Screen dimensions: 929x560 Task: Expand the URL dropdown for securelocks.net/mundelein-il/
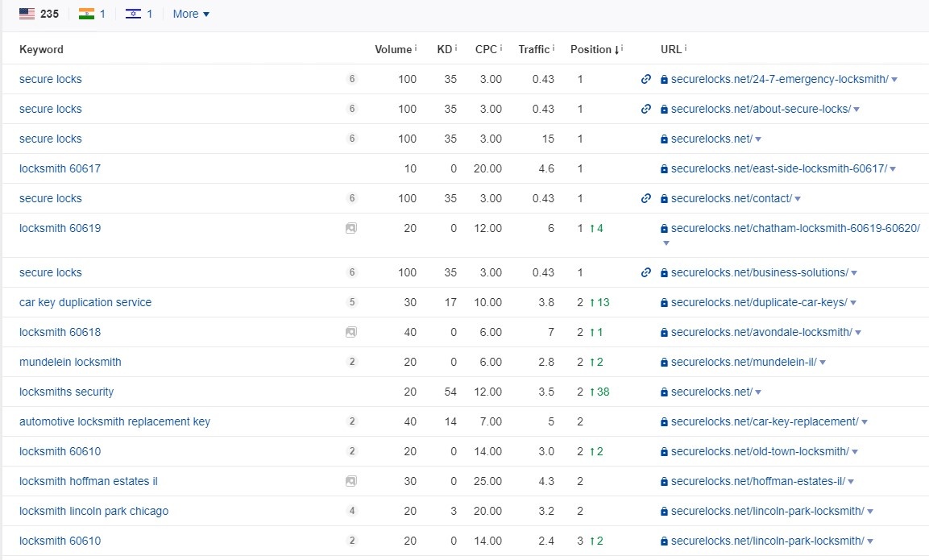click(823, 362)
